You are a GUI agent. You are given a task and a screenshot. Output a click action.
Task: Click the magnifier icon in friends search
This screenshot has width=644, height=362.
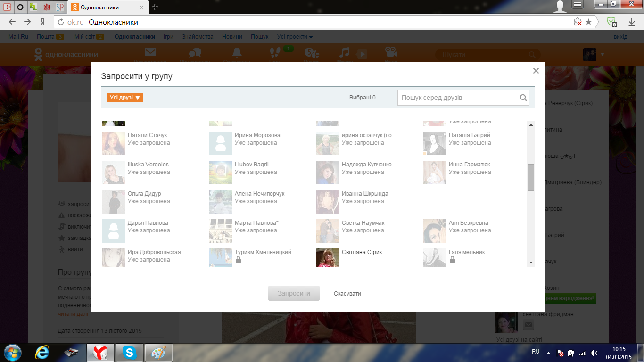(x=523, y=98)
